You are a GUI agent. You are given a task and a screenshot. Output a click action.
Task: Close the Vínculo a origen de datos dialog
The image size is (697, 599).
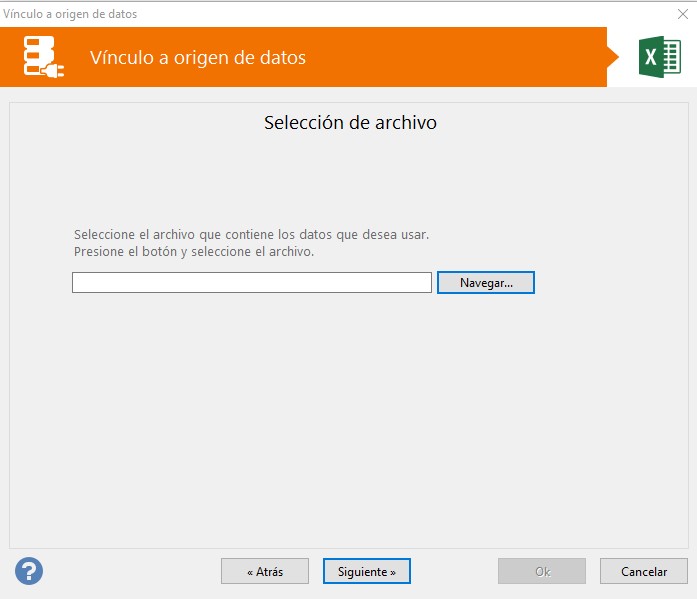tap(682, 14)
